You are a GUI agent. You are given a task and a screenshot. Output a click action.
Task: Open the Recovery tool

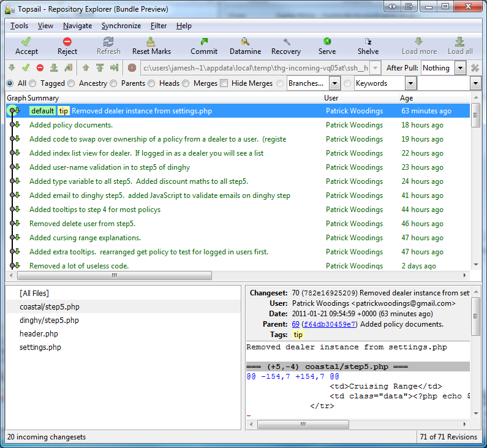click(x=286, y=46)
